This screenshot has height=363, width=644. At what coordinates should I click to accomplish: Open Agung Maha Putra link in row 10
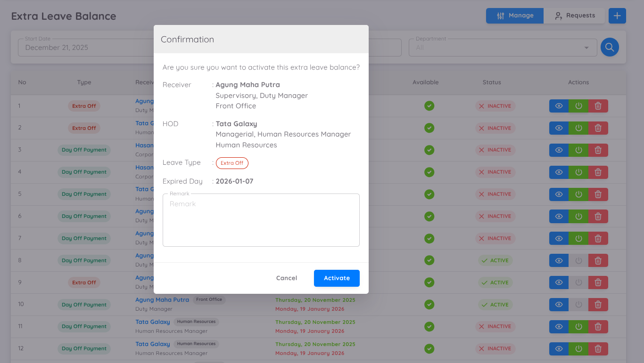tap(162, 300)
